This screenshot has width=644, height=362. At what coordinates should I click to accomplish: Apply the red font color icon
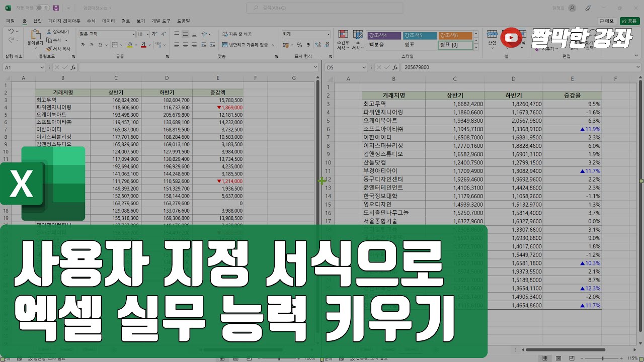tap(143, 45)
